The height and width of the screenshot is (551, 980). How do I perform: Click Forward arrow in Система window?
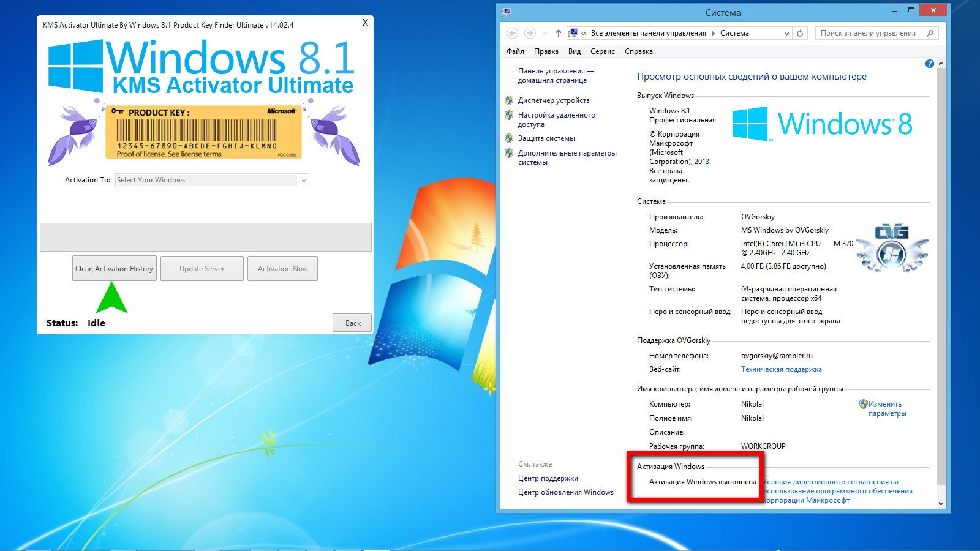[x=530, y=33]
